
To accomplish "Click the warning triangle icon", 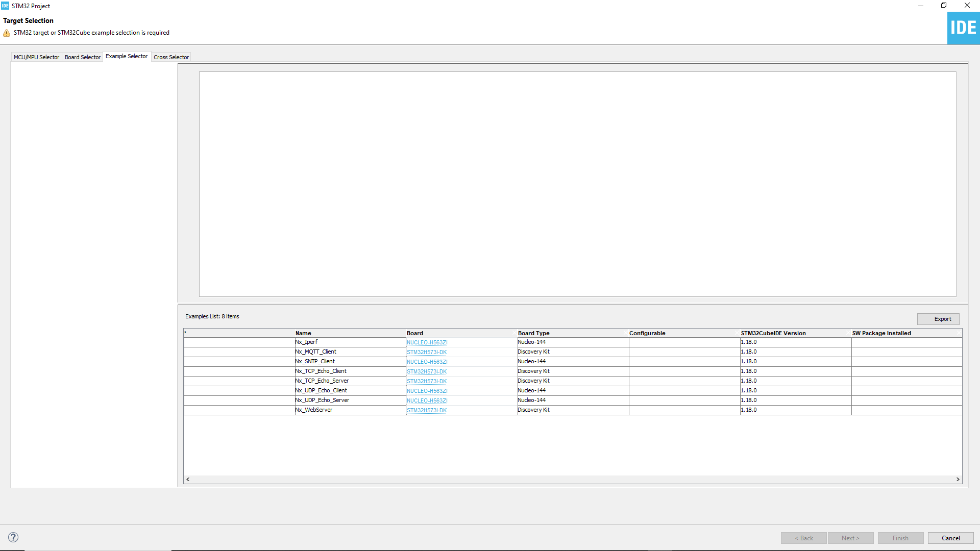I will pyautogui.click(x=7, y=33).
